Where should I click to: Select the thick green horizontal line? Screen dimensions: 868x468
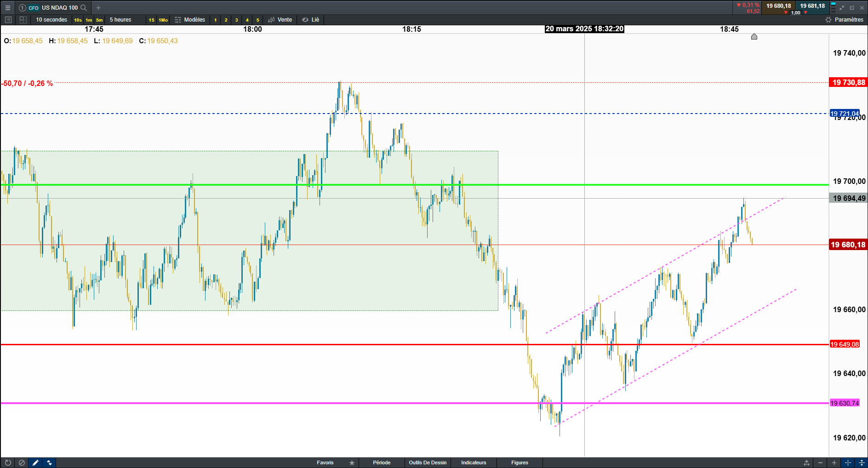(414, 185)
